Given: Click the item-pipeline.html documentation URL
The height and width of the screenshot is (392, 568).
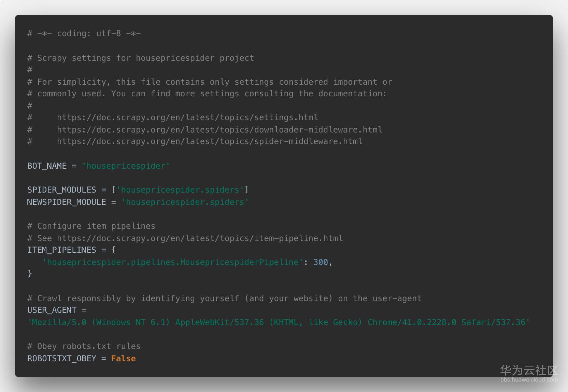Looking at the screenshot, I should (x=200, y=238).
